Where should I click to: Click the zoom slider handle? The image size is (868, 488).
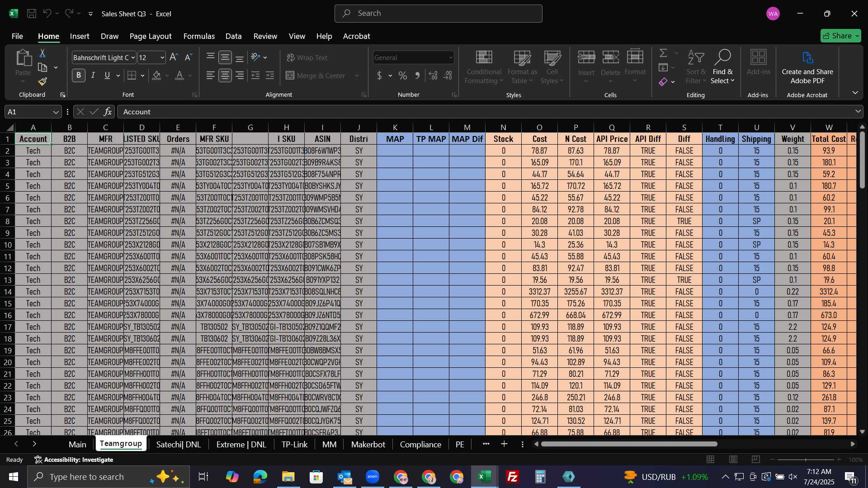[x=806, y=460]
